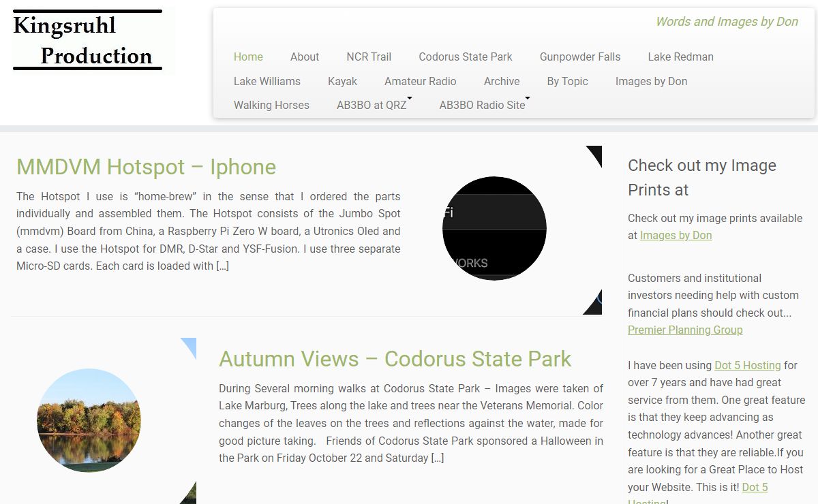Open Images by Don menu item

click(652, 81)
